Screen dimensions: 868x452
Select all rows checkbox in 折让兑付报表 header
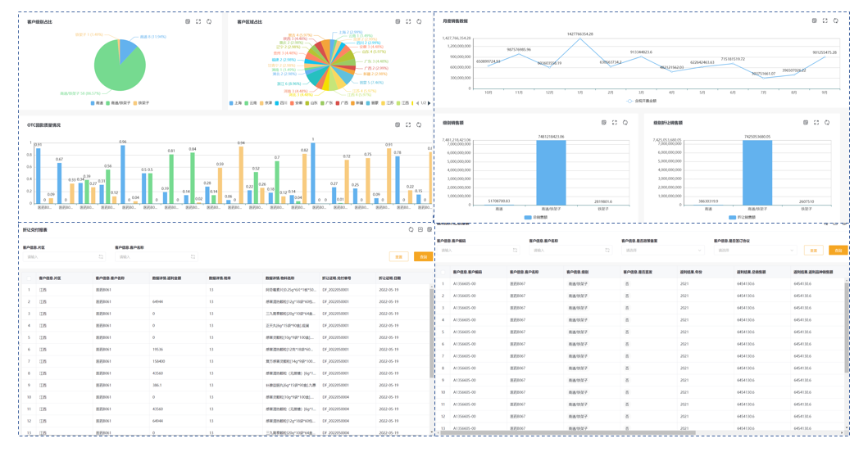tap(29, 278)
